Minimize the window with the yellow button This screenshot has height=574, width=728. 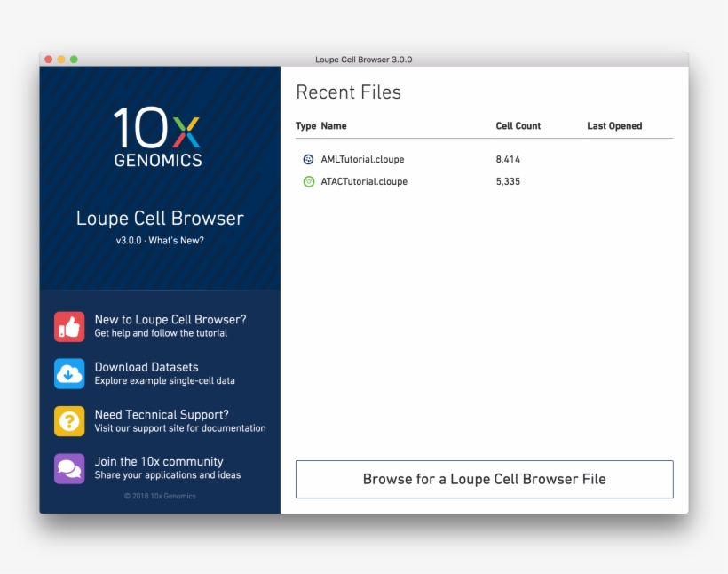point(61,60)
